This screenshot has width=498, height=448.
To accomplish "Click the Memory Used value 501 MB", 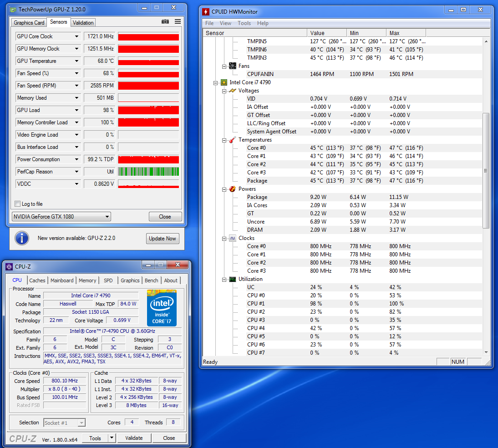I will [99, 98].
